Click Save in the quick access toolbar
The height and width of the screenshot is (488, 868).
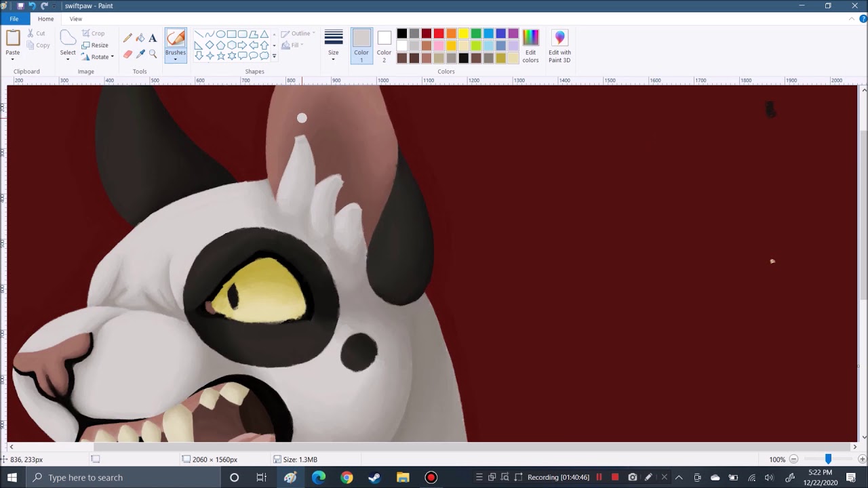pos(20,5)
